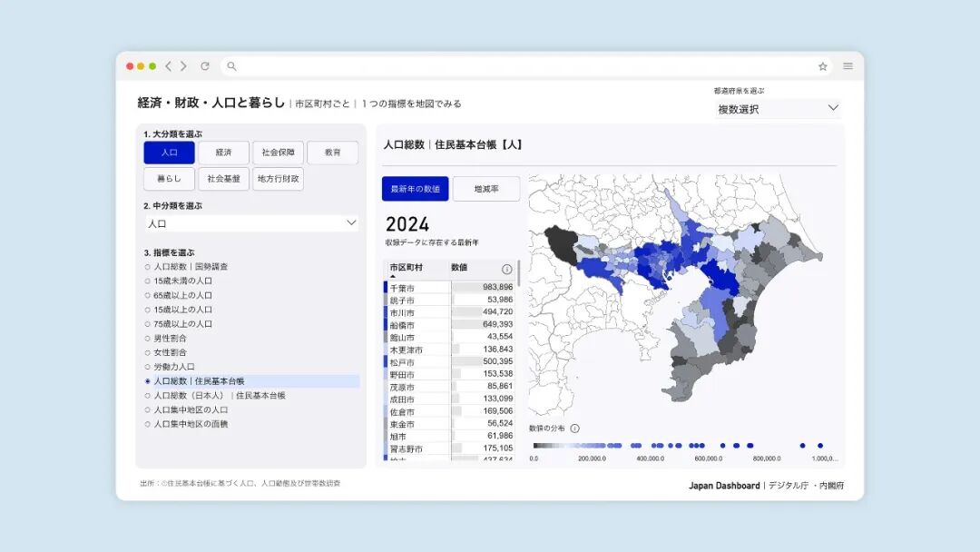Screen dimensions: 980x552
Task: Click the address bar input field
Action: point(525,66)
